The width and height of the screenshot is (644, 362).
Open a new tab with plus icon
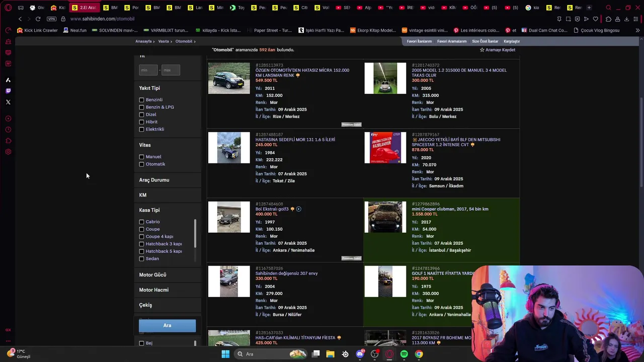589,8
